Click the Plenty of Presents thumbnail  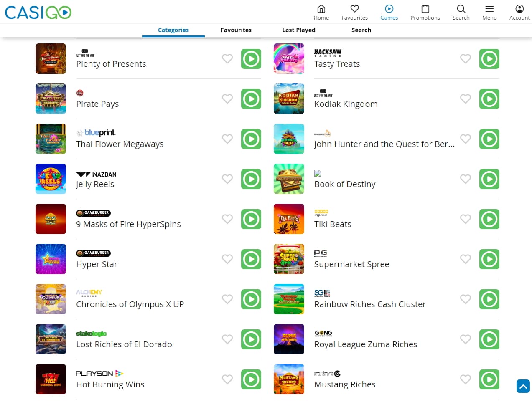click(x=51, y=59)
